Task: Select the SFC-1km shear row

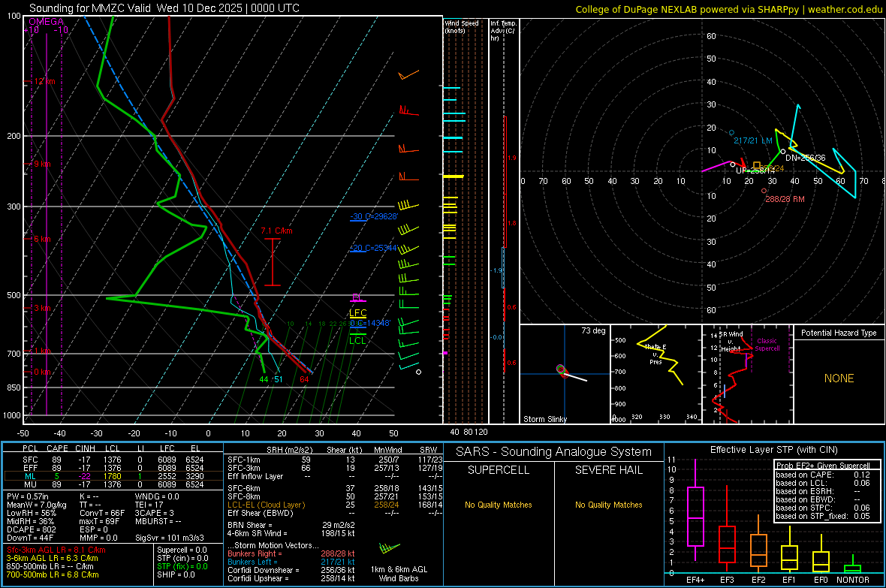Action: pyautogui.click(x=335, y=460)
